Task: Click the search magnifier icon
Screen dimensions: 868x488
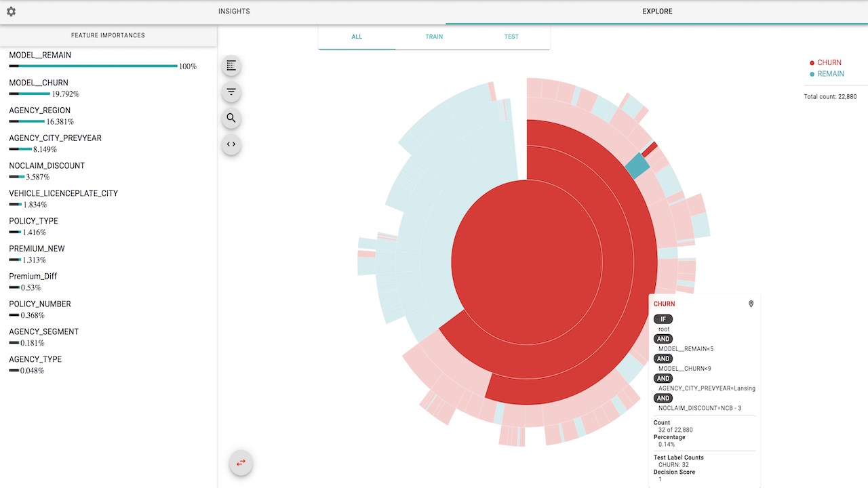Action: (x=231, y=118)
